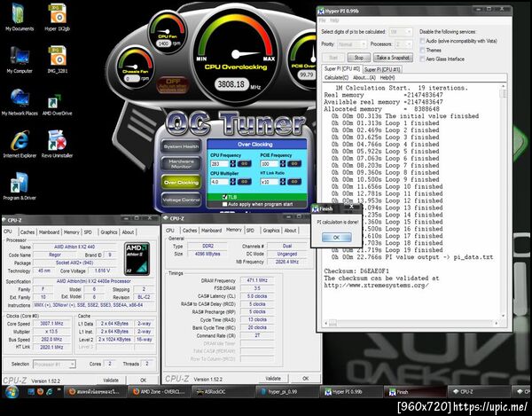Enable Auto apply when program start
This screenshot has width=532, height=416.
click(224, 204)
